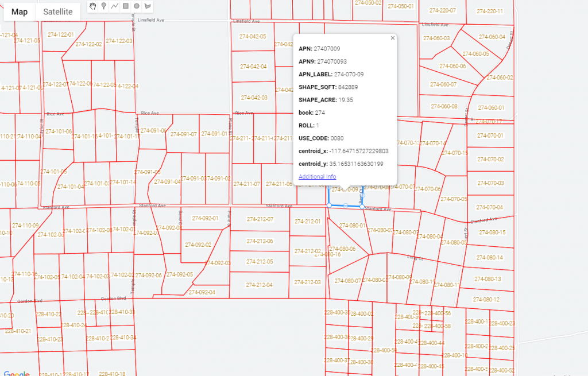The width and height of the screenshot is (588, 376).
Task: Switch to Map view
Action: [20, 11]
